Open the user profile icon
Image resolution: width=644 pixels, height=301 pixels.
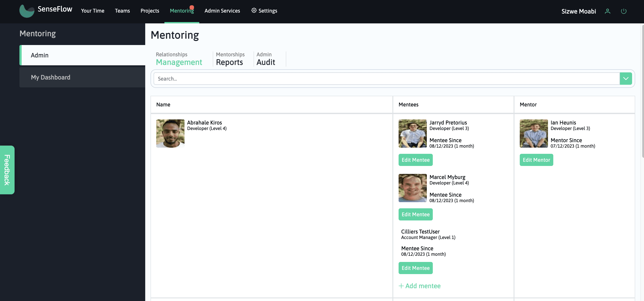pyautogui.click(x=607, y=11)
